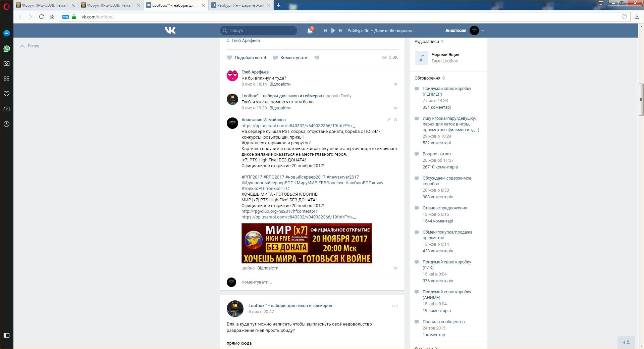Switch to first Форум RPG-CLUB tab
Viewport: 644px width, 349px height.
tap(45, 5)
